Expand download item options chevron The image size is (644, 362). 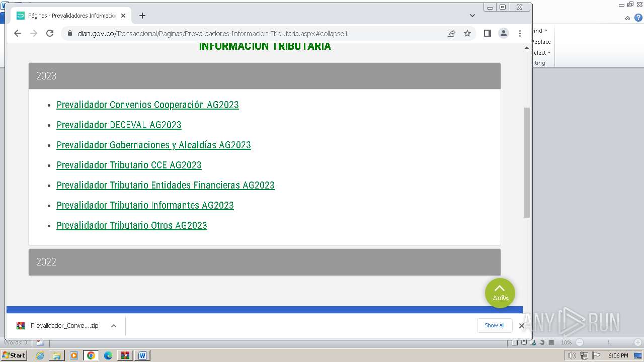pyautogui.click(x=114, y=326)
